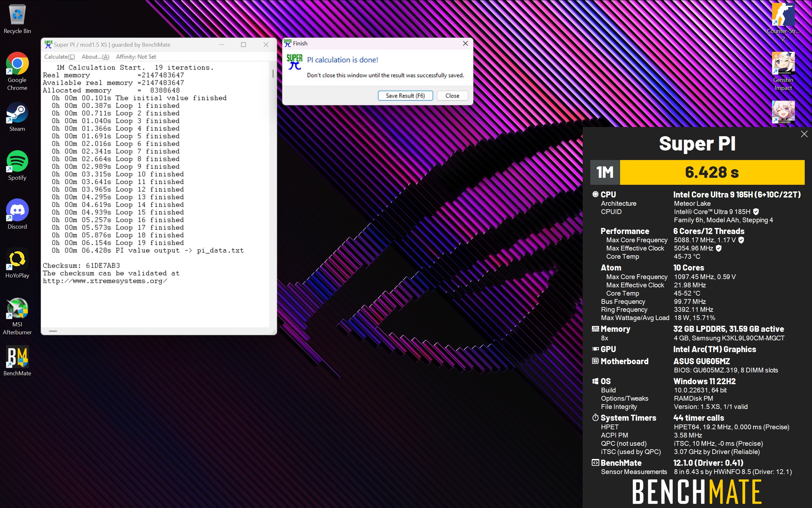The height and width of the screenshot is (508, 812).
Task: Maximize the Super PI window
Action: click(244, 44)
